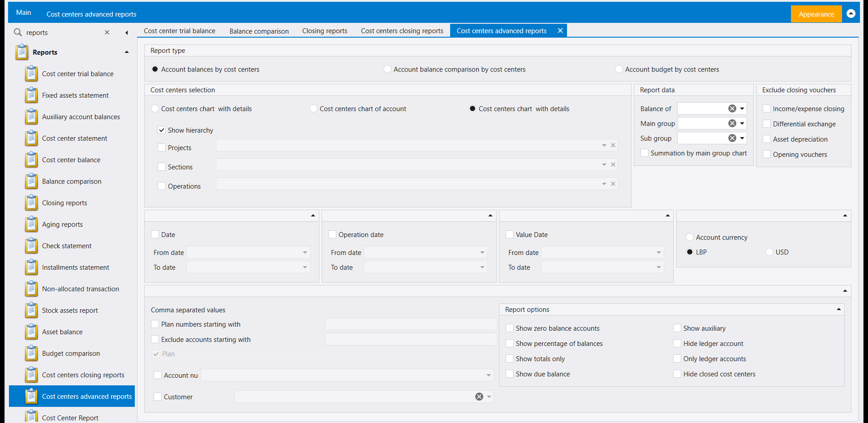
Task: Clear the Main group field
Action: pos(732,123)
